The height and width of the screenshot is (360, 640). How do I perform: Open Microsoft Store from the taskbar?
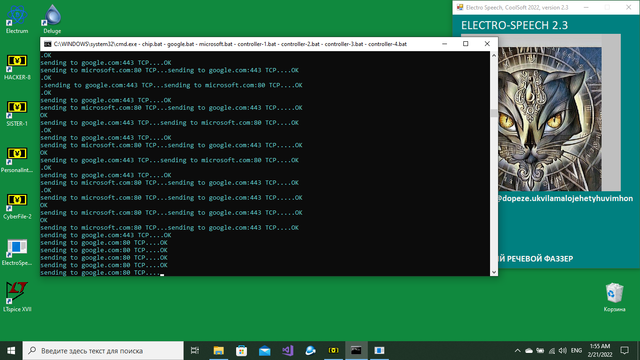click(x=242, y=351)
